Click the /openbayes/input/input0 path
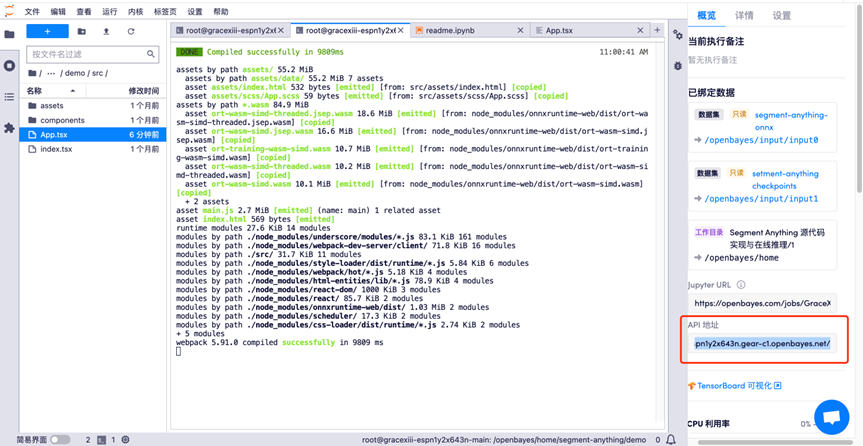The height and width of the screenshot is (446, 863). (762, 140)
